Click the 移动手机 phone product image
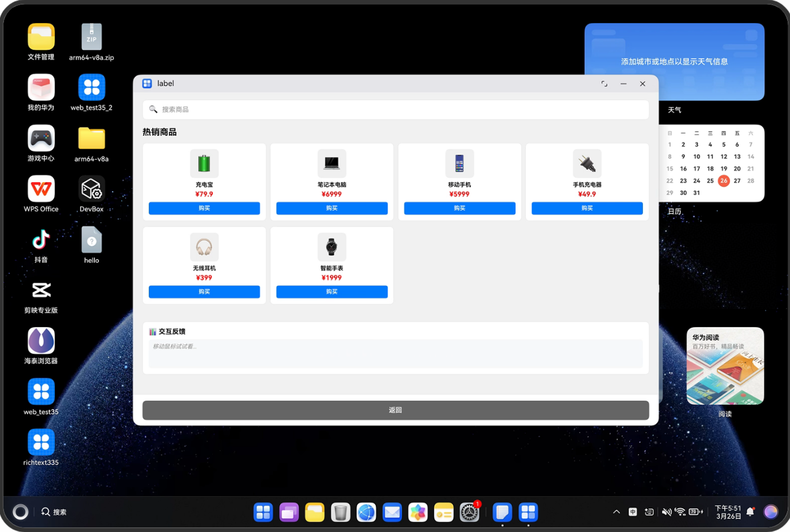 pyautogui.click(x=460, y=164)
